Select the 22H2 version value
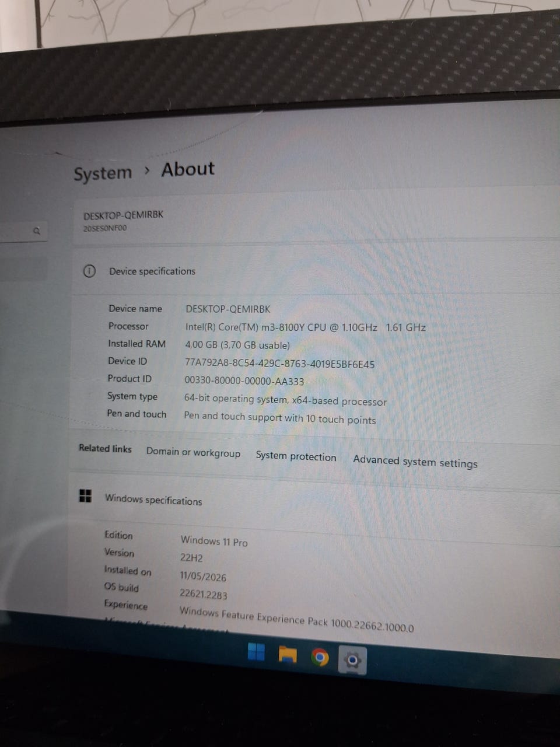 click(191, 557)
